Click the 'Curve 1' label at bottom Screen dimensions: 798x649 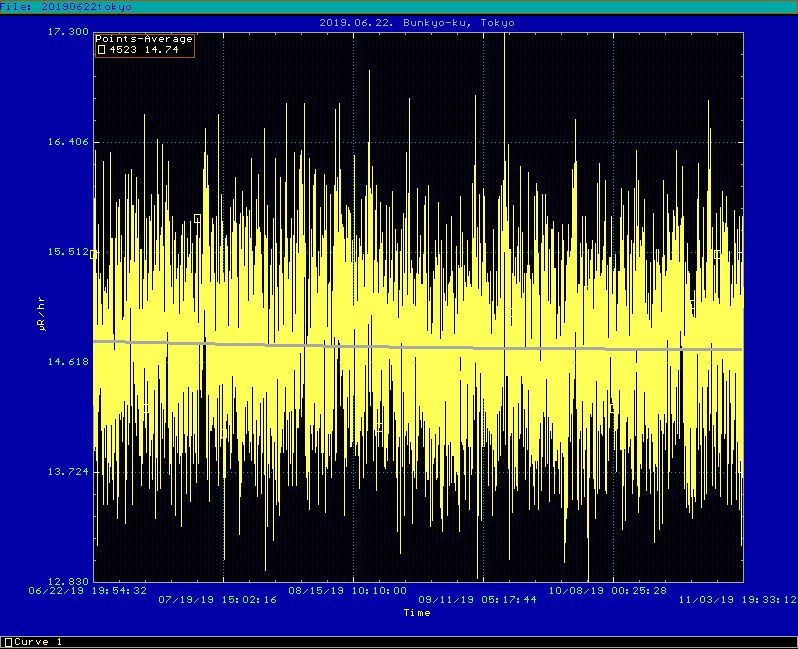pyautogui.click(x=38, y=642)
